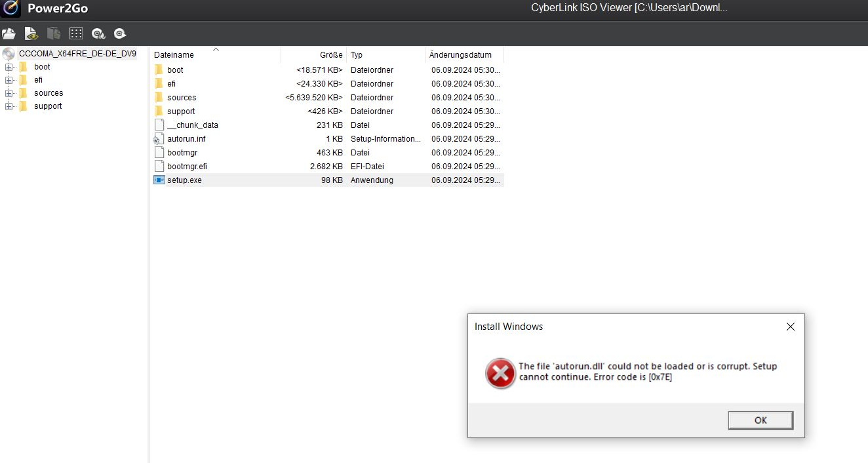Expand the sources node in the tree
This screenshot has height=463, width=868.
tap(9, 93)
